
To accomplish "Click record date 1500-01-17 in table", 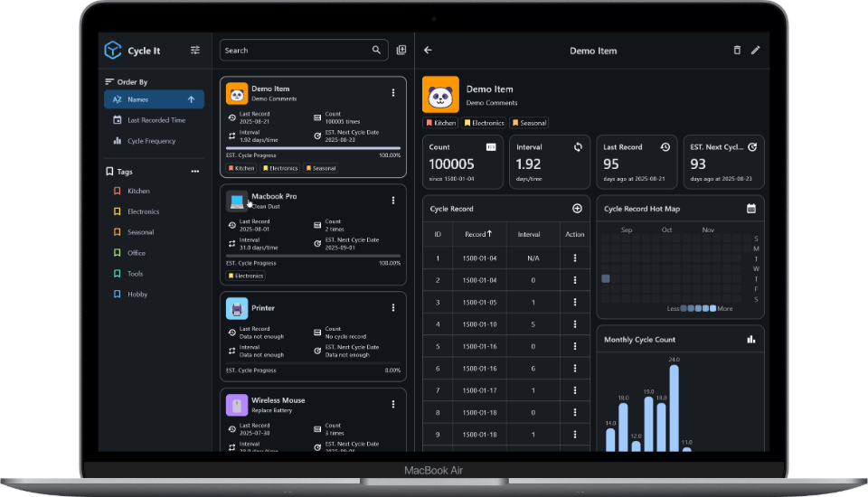I will tap(479, 390).
